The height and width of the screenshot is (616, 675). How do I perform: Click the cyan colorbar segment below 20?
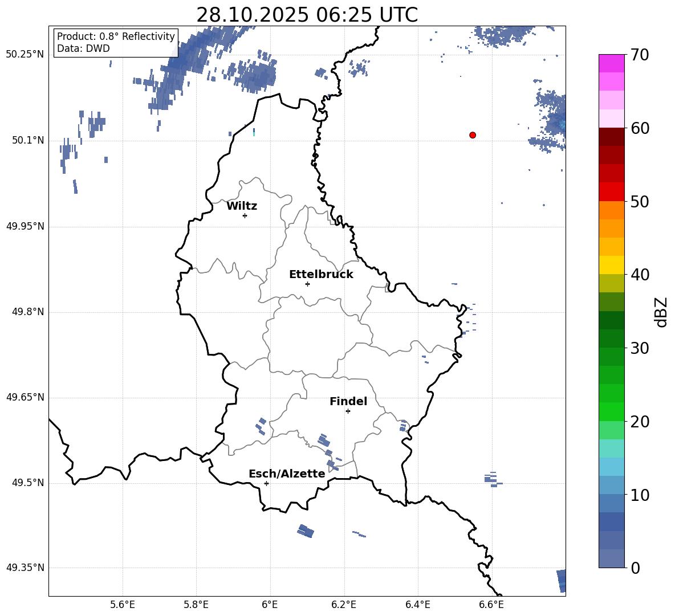[x=612, y=448]
